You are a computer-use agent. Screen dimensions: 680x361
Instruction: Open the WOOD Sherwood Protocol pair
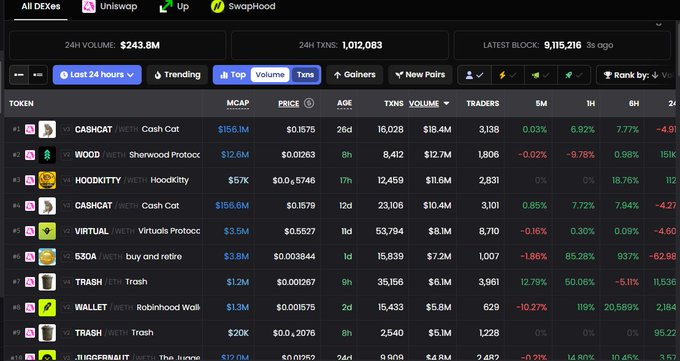pyautogui.click(x=340, y=155)
